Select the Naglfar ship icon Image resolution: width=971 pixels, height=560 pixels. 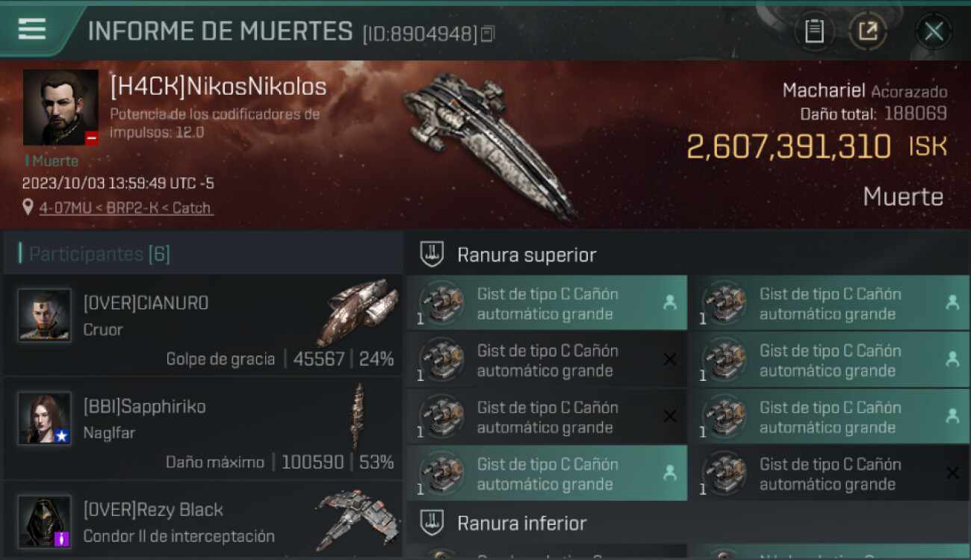[358, 417]
